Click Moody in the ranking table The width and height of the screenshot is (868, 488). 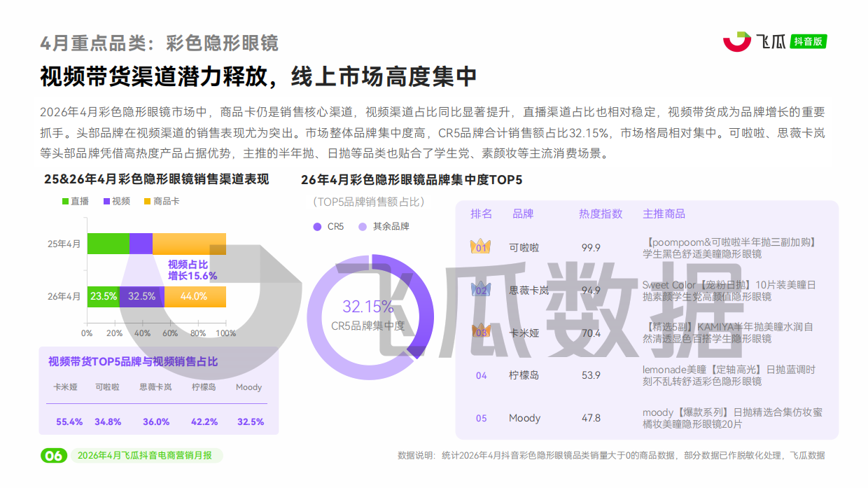point(524,418)
